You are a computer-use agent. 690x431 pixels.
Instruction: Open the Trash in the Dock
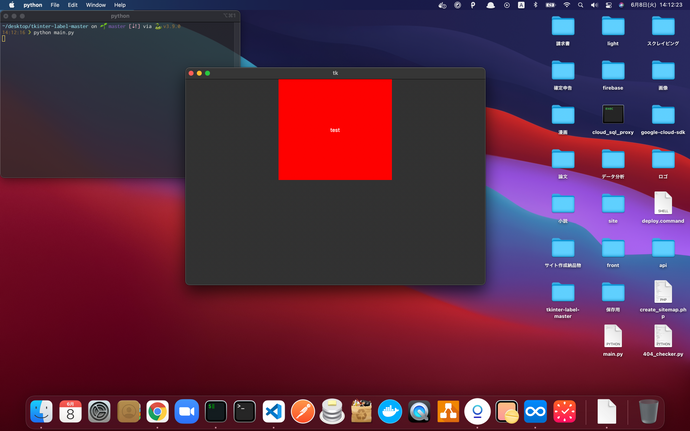648,411
